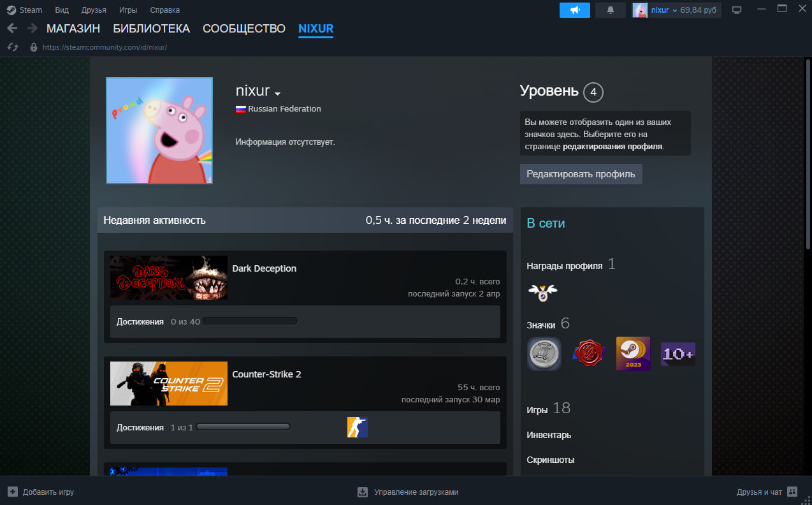Viewport: 812px width, 505px height.
Task: Open the Значки badges link
Action: point(541,325)
